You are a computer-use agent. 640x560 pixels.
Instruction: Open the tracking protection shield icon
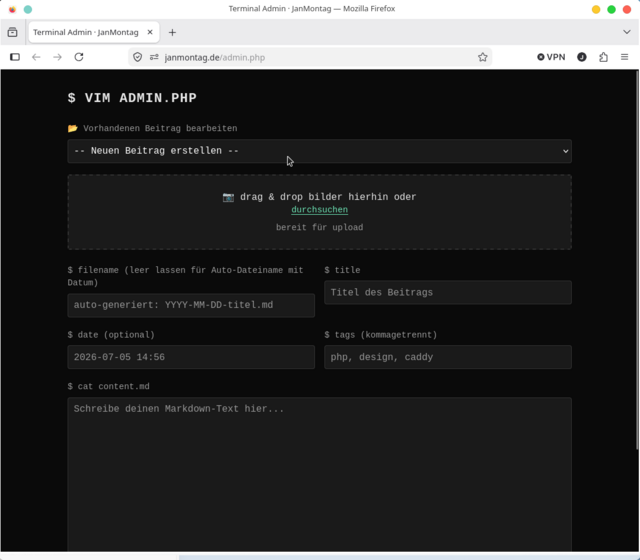click(x=138, y=57)
